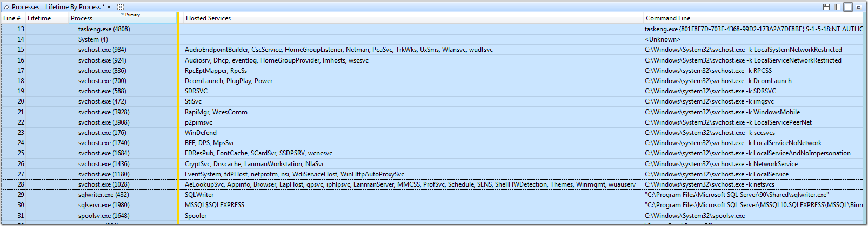This screenshot has width=868, height=226.
Task: Click the p2pimsvc hosted service cell
Action: 198,122
